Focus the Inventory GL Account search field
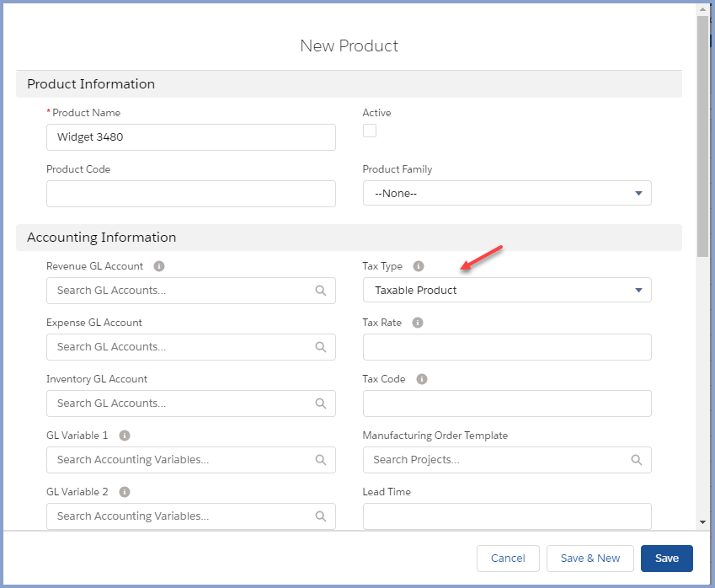The width and height of the screenshot is (715, 588). pos(191,404)
